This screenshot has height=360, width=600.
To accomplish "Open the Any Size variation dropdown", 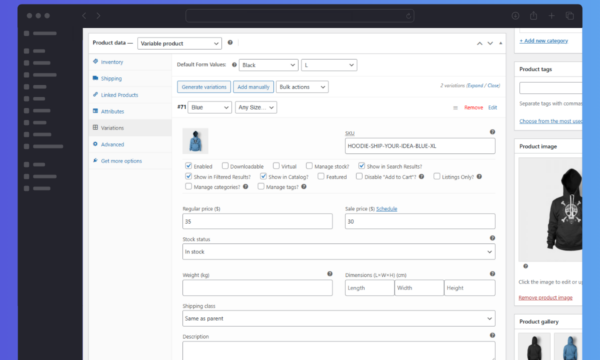I will [256, 108].
